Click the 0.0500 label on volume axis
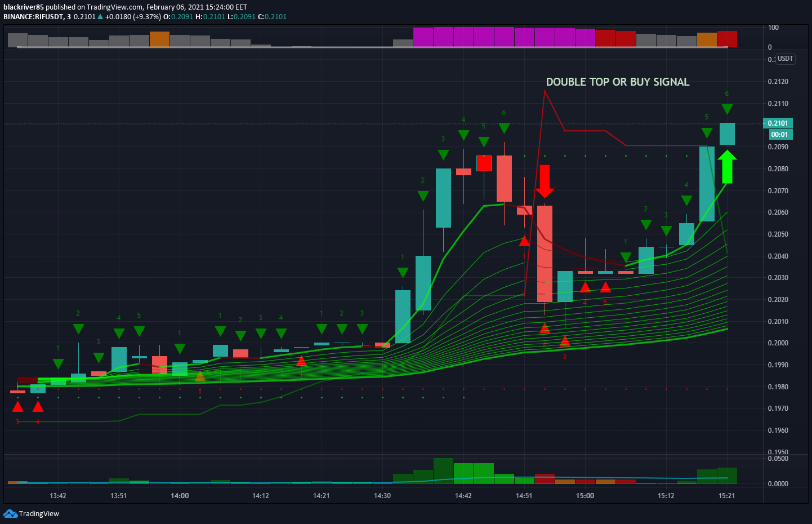Image resolution: width=812 pixels, height=524 pixels. 778,459
